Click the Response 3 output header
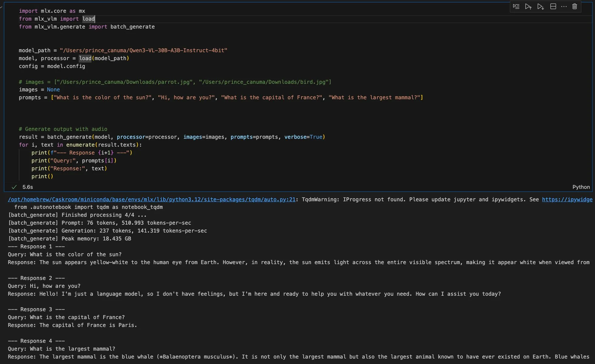The height and width of the screenshot is (364, 595). pos(36,309)
